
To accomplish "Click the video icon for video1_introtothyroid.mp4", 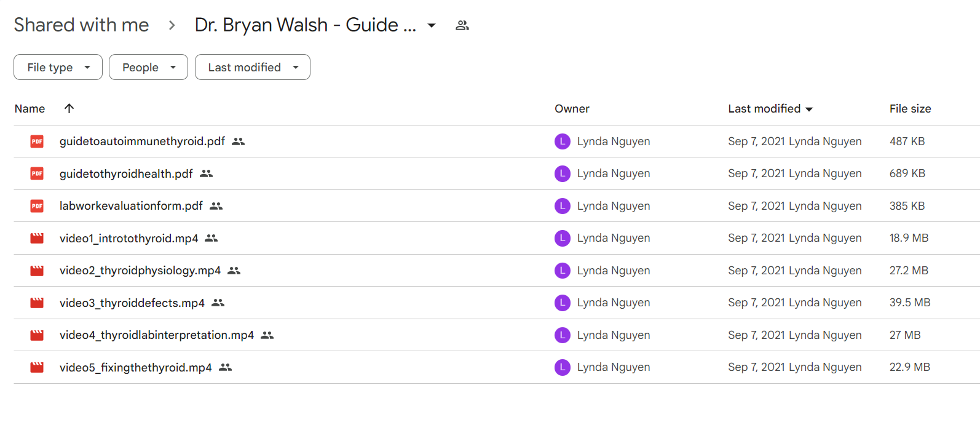I will pos(37,238).
